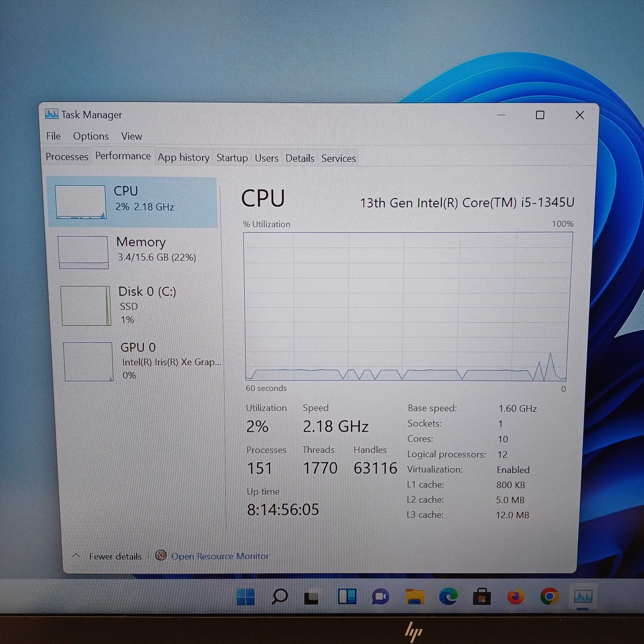Click Task Manager icon in taskbar

click(x=583, y=597)
